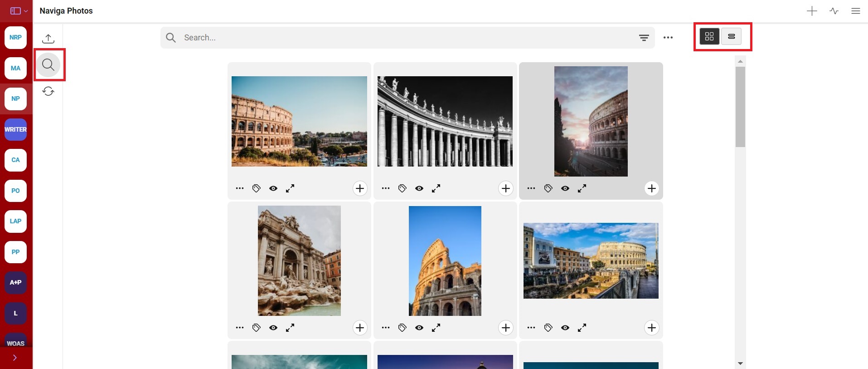
Task: Switch to list view
Action: (x=731, y=36)
